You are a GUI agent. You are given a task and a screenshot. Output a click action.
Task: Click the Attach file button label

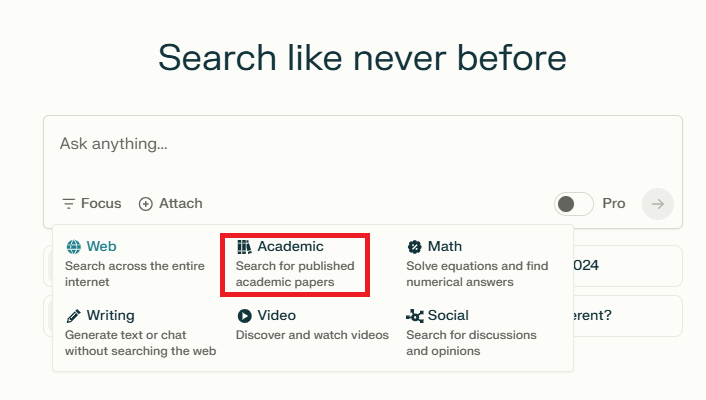(180, 204)
